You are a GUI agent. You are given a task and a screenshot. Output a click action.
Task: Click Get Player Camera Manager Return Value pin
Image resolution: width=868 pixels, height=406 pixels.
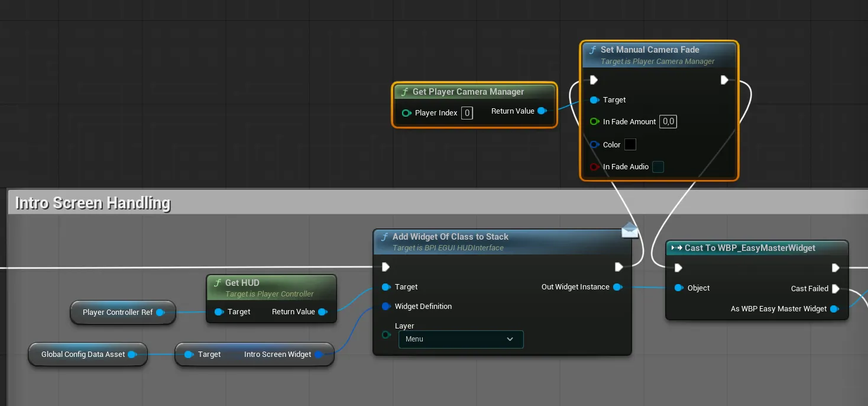pyautogui.click(x=542, y=111)
